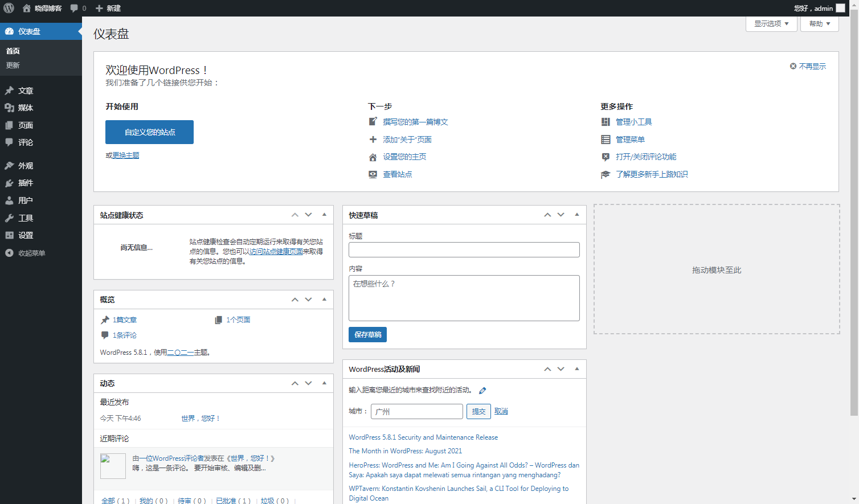The width and height of the screenshot is (859, 504).
Task: Open 页面 pages menu in sidebar
Action: 41,125
